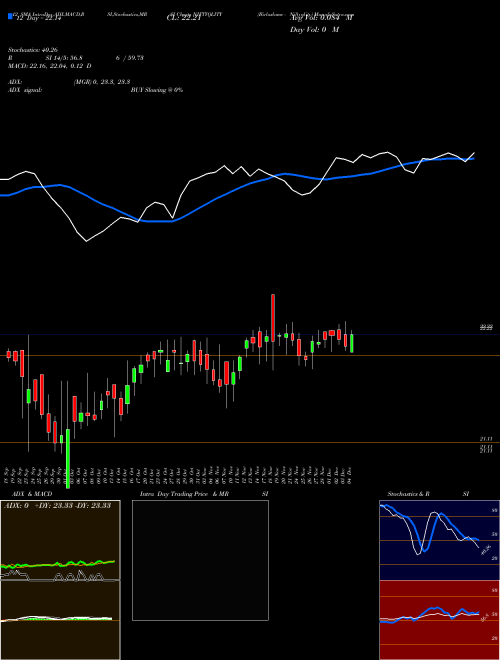Screen dimensions: 500x660
Task: Click the ADX green-orange line chart panel
Action: [60, 540]
